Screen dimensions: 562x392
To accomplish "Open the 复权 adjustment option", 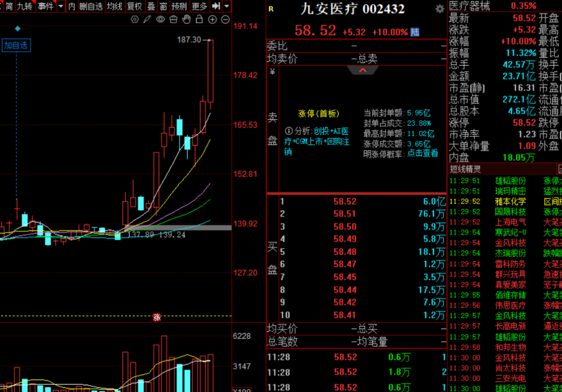I will (134, 6).
